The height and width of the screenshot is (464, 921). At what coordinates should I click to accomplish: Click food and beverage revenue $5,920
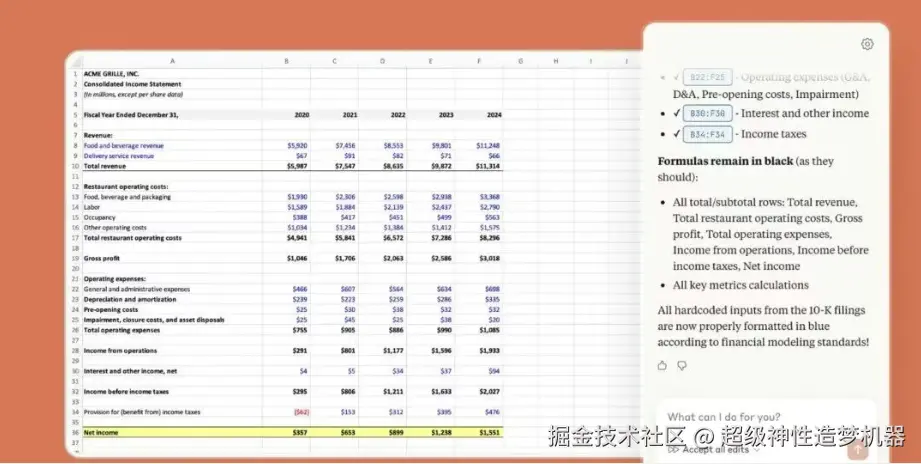(297, 146)
